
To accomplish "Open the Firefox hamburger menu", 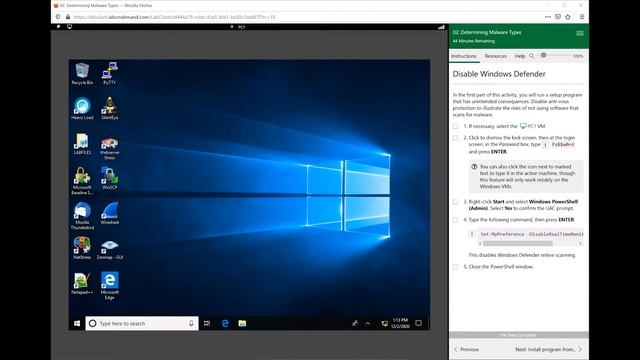I will (582, 17).
